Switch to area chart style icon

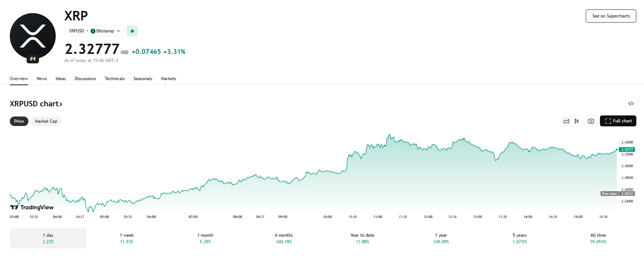[x=566, y=121]
